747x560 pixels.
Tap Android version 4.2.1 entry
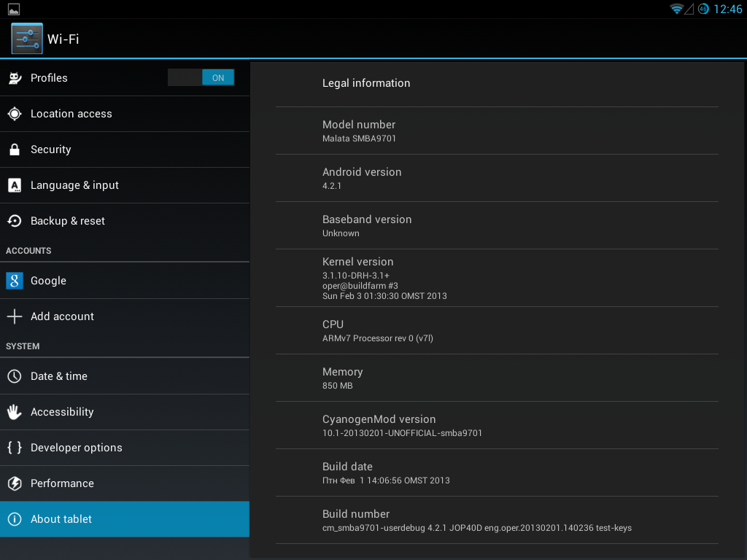(x=497, y=178)
